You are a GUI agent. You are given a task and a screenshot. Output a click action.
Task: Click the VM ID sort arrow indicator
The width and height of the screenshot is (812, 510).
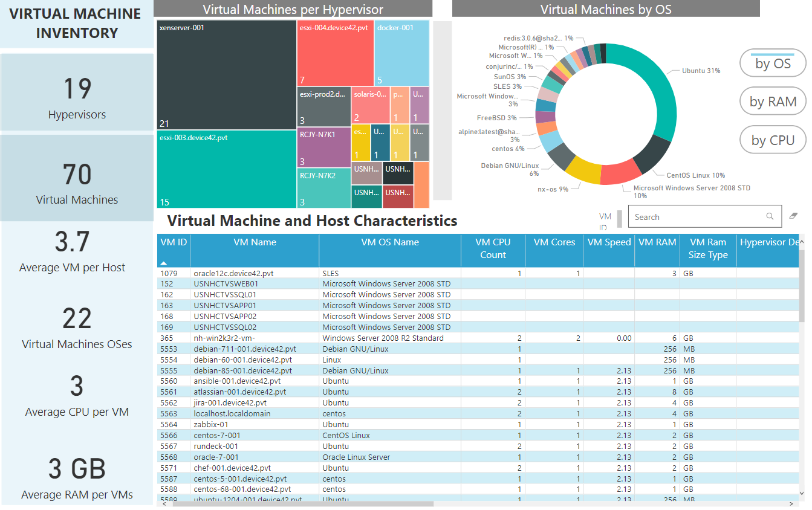point(164,263)
